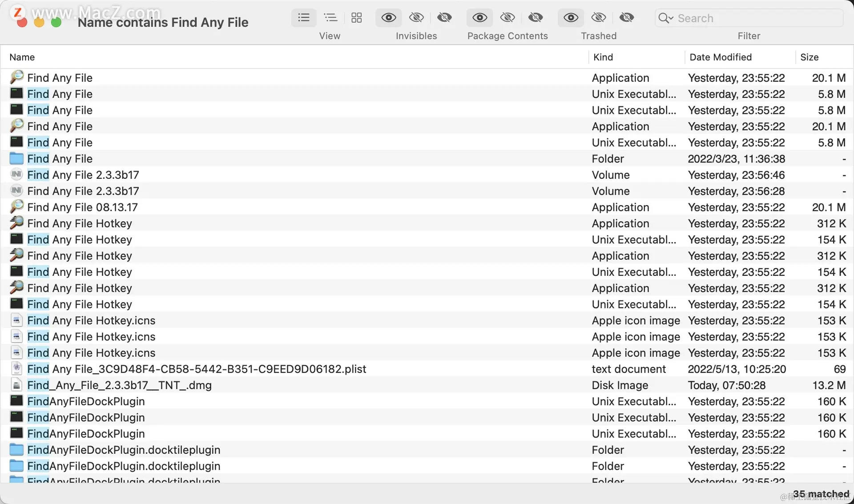This screenshot has width=854, height=504.
Task: Open the search magnifier dropdown in the filter
Action: coord(666,18)
